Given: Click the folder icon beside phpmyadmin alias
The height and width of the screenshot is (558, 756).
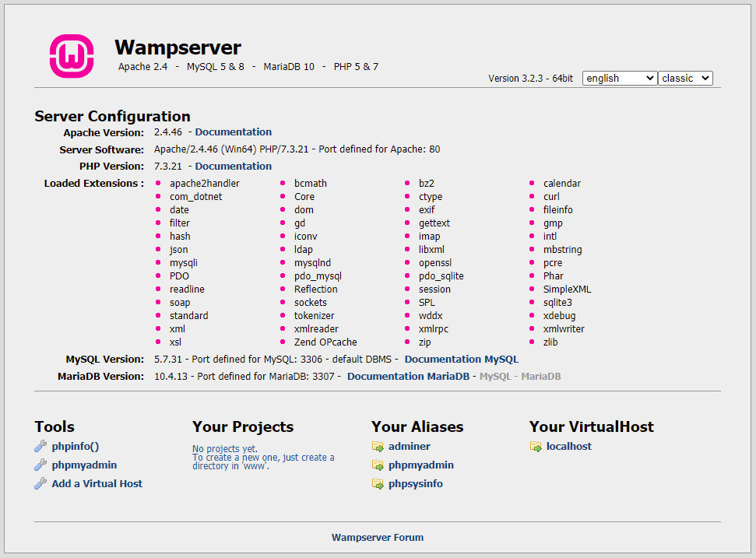Looking at the screenshot, I should [378, 465].
